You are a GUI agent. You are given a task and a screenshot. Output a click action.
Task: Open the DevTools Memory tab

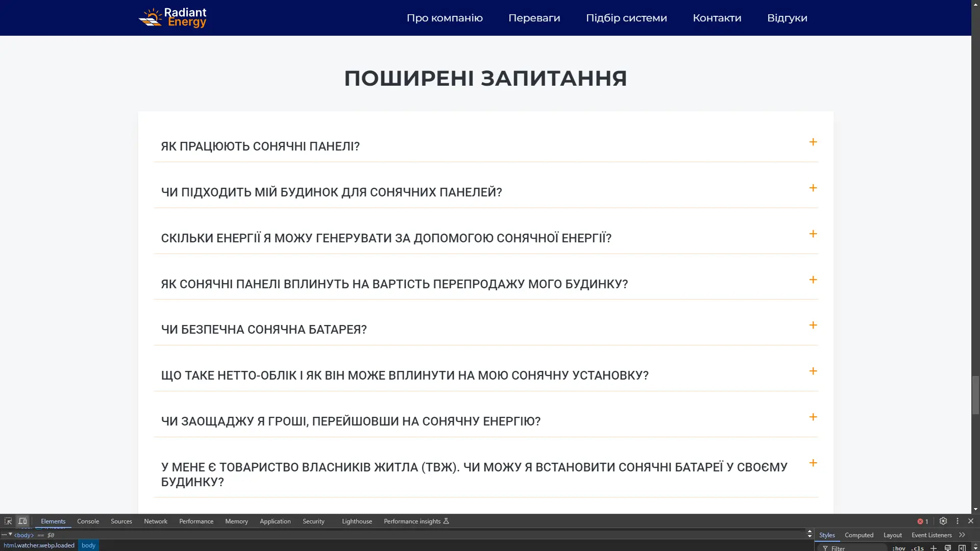[x=236, y=521]
